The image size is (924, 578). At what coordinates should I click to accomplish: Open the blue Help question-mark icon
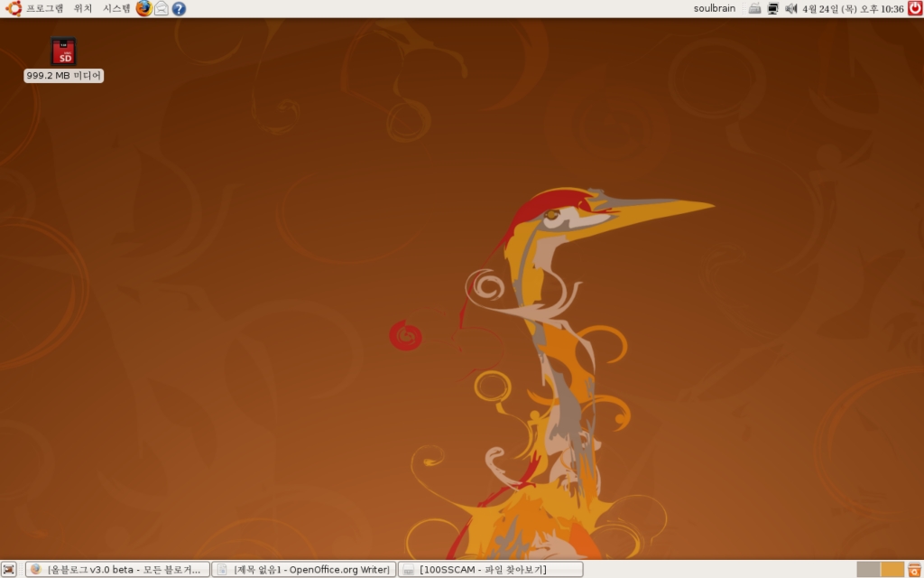click(x=179, y=8)
